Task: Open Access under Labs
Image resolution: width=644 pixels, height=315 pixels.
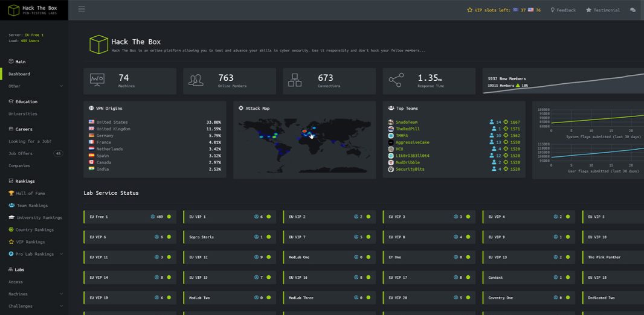Action: [x=16, y=282]
